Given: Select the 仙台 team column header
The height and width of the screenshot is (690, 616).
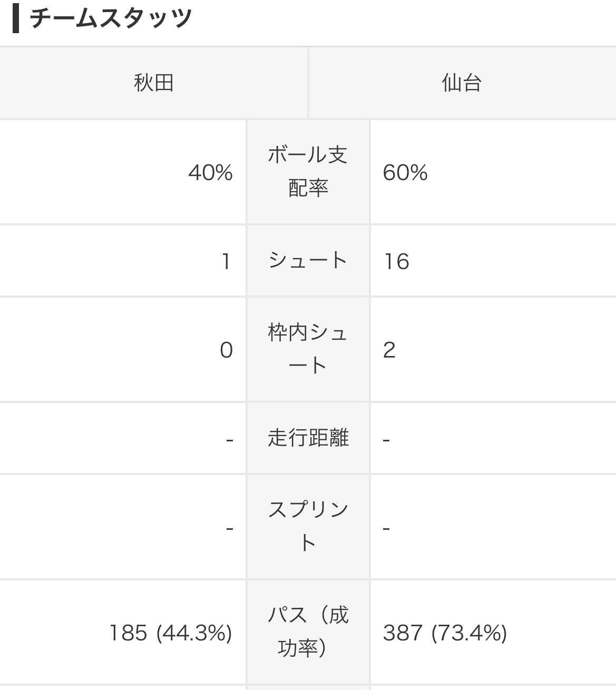Looking at the screenshot, I should pos(462,83).
